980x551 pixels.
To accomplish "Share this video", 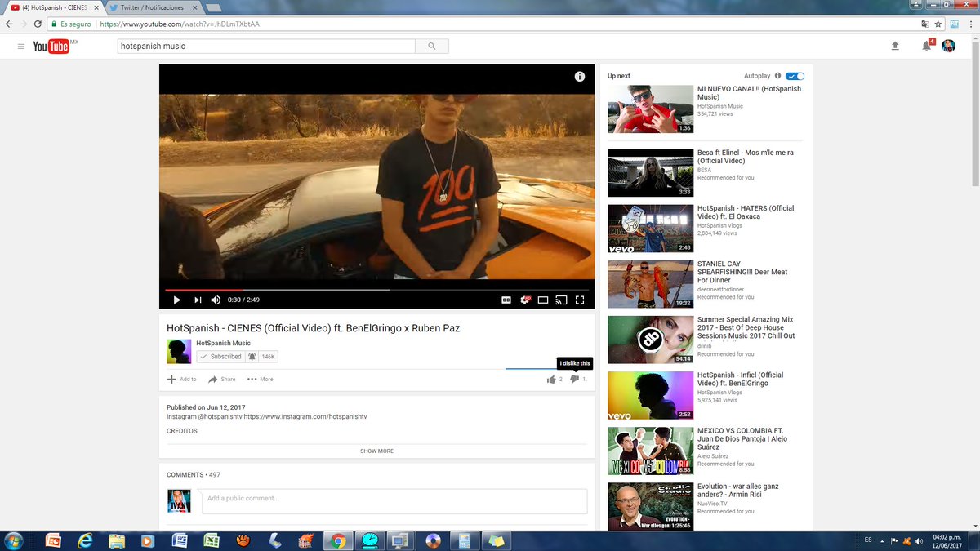I will click(x=221, y=379).
